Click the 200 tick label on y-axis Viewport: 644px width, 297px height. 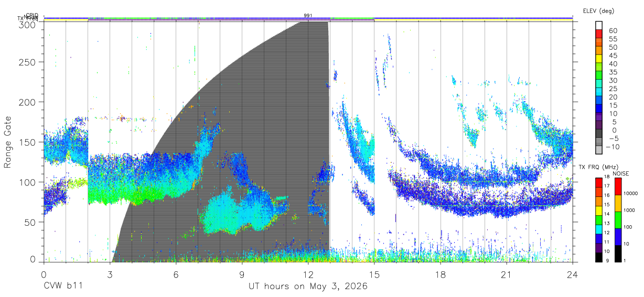tap(28, 102)
